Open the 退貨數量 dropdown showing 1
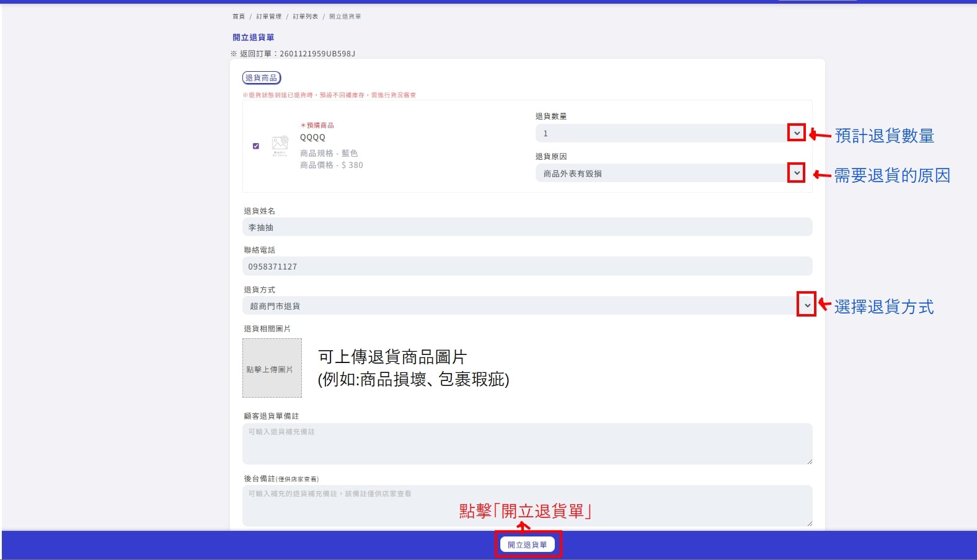 click(x=670, y=133)
